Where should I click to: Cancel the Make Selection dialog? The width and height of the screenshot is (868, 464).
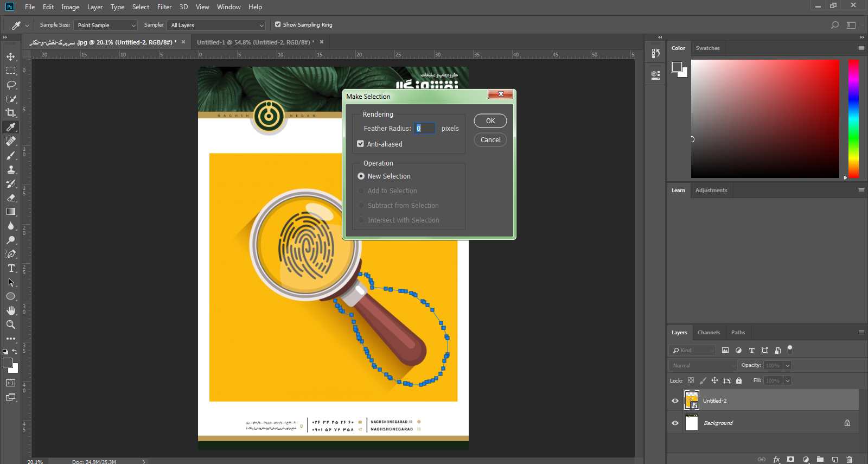point(490,140)
